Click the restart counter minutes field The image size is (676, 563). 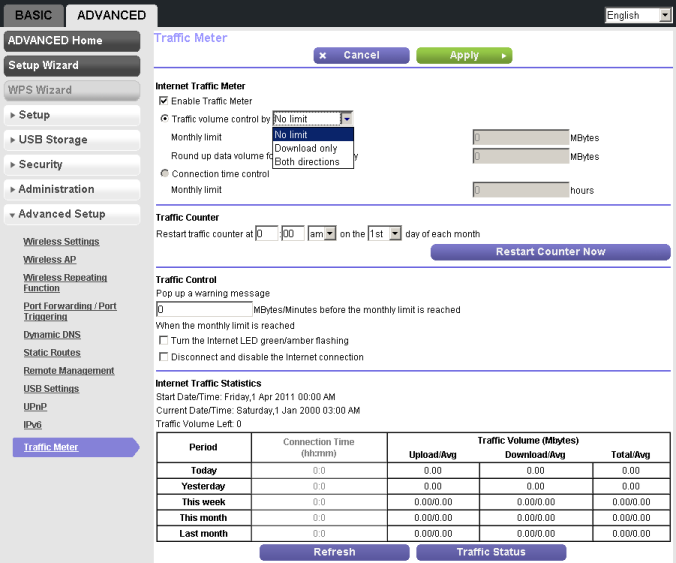click(293, 234)
